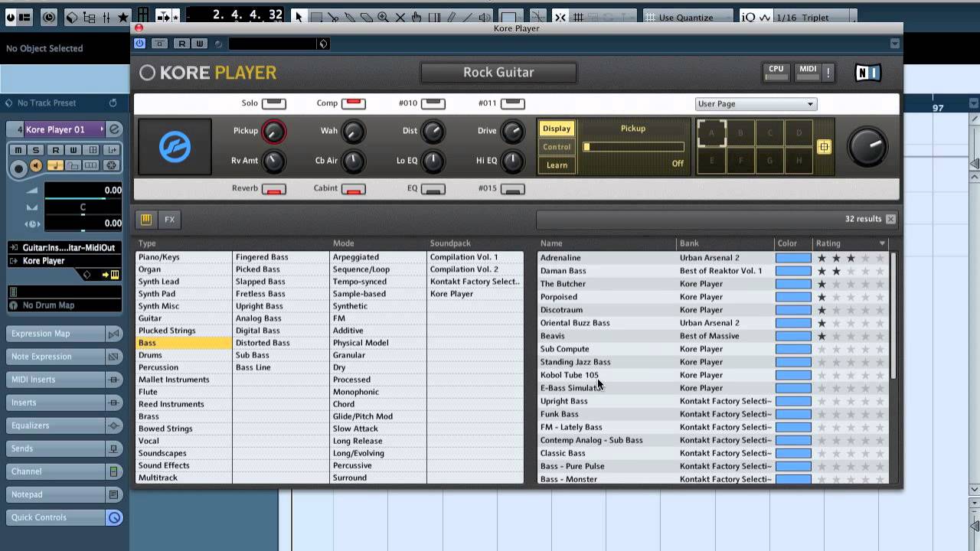Click the exclamation panic button
Image resolution: width=980 pixels, height=551 pixels.
coord(828,72)
